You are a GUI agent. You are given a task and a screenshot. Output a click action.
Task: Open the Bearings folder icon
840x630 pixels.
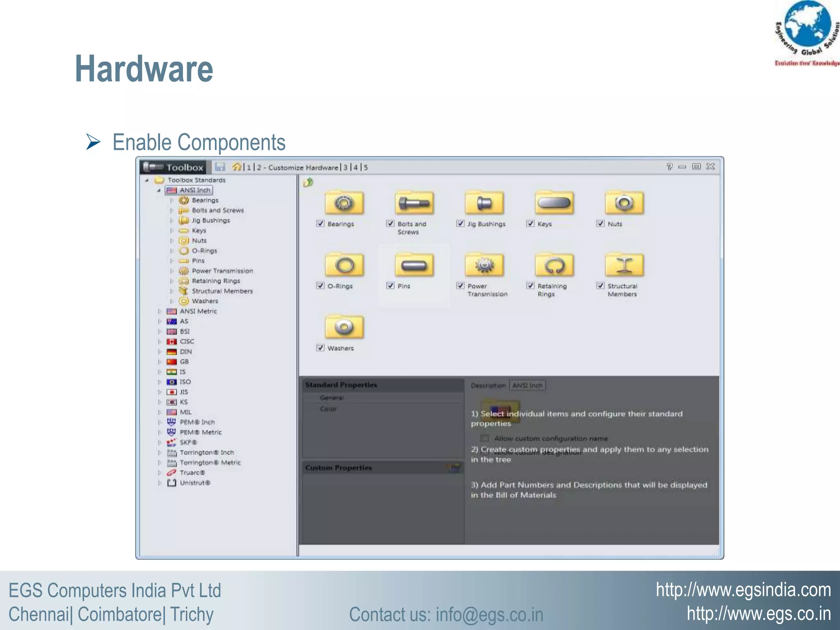click(344, 203)
